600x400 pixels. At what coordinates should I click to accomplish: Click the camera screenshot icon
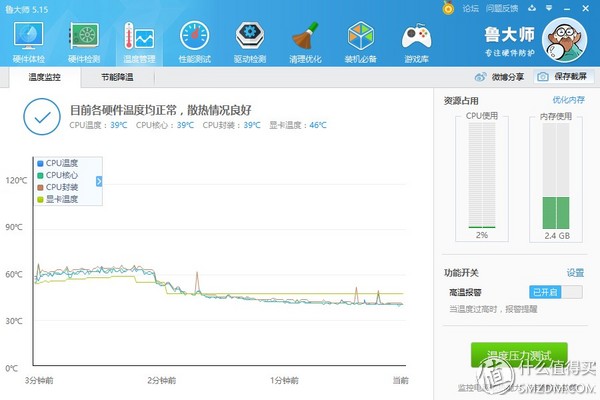click(x=543, y=77)
